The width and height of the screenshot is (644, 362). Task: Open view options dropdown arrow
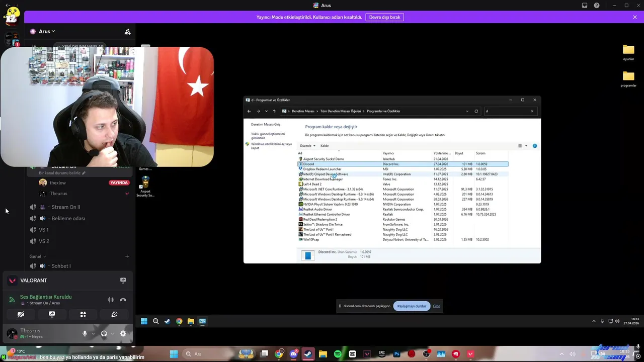[x=526, y=146]
